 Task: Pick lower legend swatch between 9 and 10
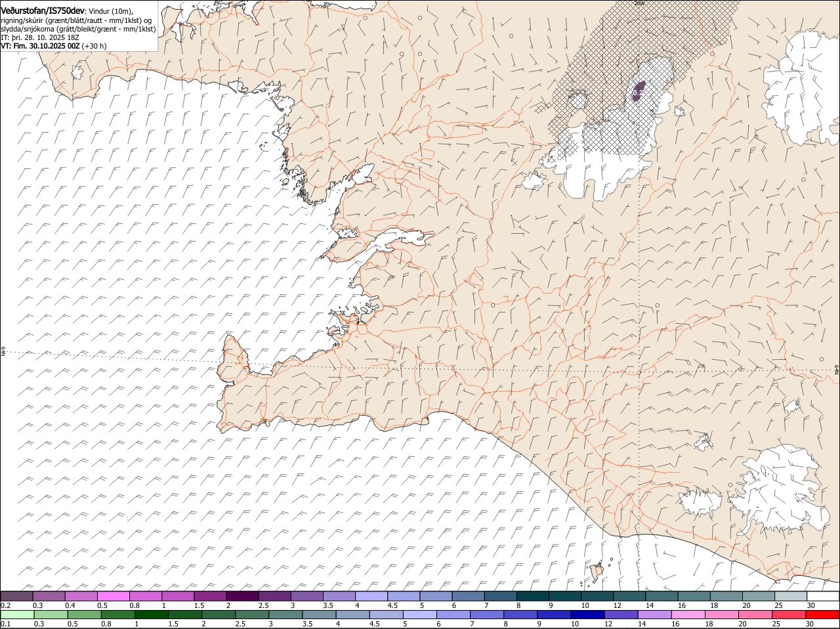click(553, 615)
